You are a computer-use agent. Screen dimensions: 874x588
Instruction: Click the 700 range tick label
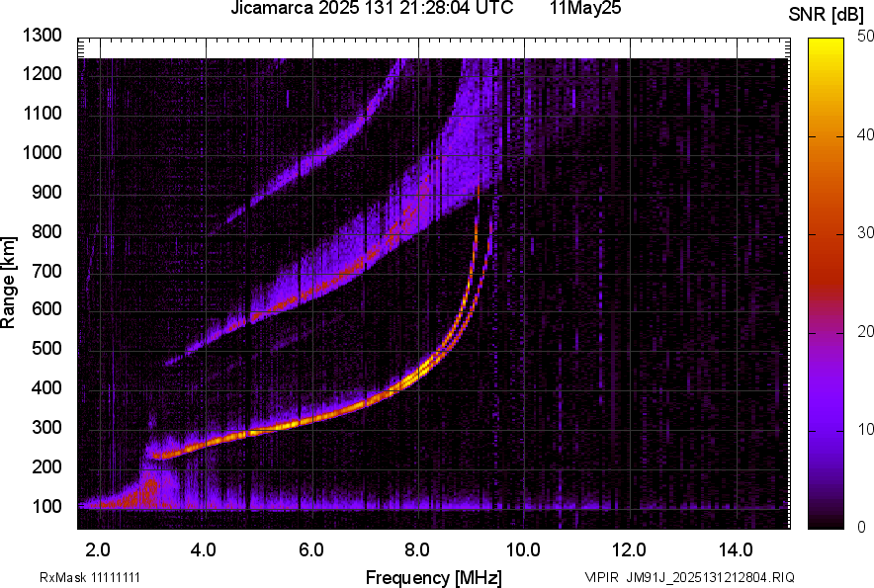[x=46, y=271]
